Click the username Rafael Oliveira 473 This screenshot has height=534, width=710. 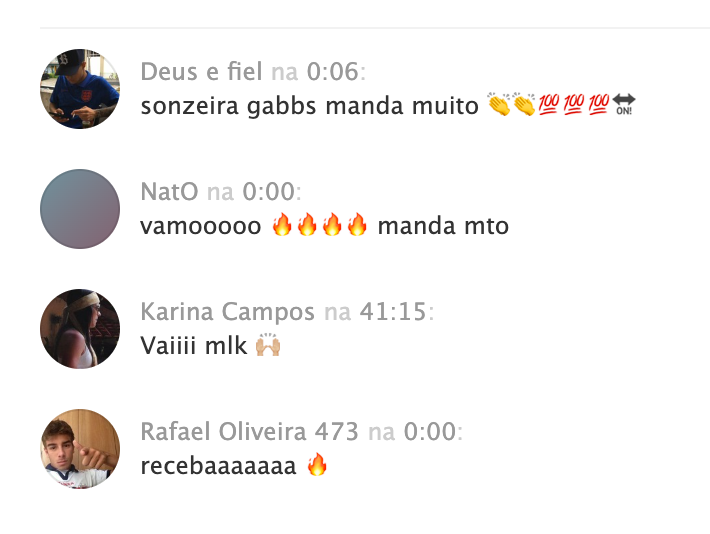tap(249, 432)
